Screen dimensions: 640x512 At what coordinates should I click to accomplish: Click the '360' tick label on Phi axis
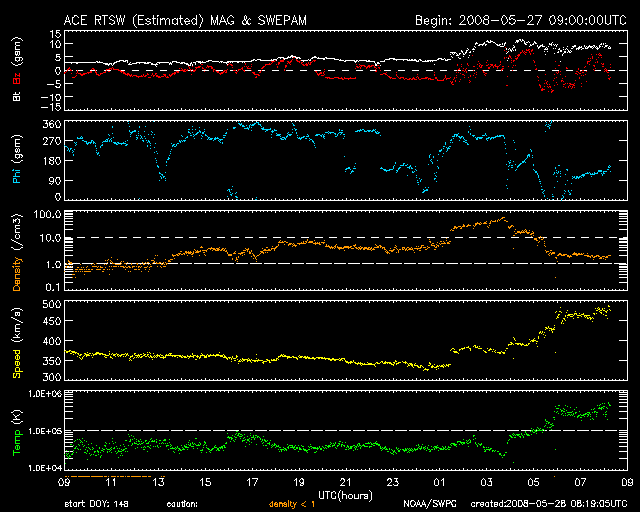point(52,124)
